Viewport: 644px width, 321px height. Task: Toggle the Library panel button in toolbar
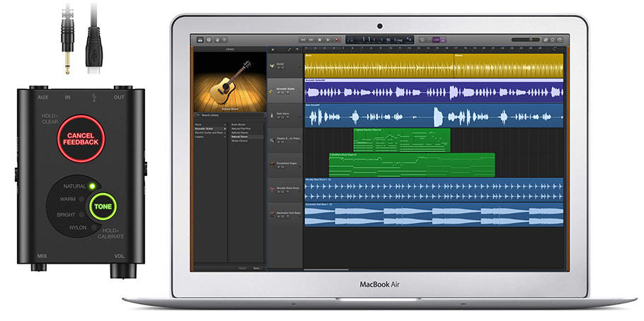click(x=200, y=40)
